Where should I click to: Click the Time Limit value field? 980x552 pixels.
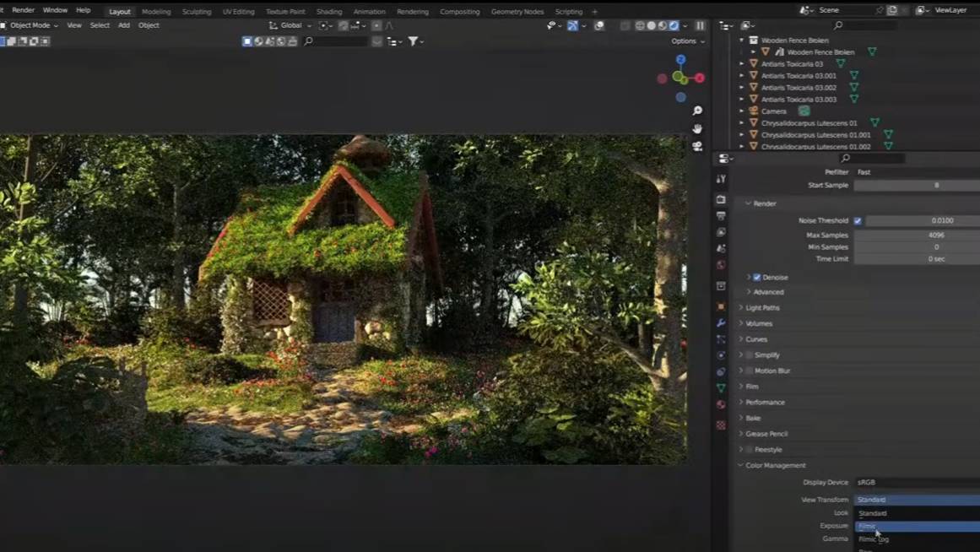click(x=917, y=259)
